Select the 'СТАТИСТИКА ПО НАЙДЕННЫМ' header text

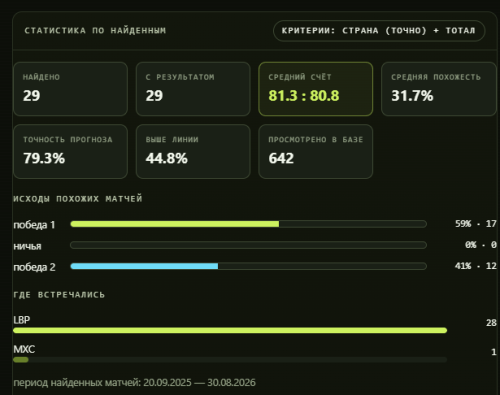(95, 31)
